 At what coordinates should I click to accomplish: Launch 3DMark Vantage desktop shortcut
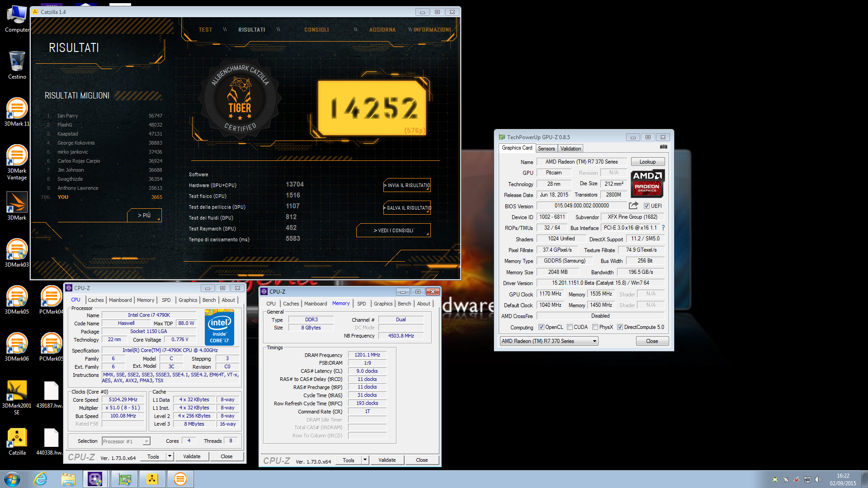[x=17, y=162]
